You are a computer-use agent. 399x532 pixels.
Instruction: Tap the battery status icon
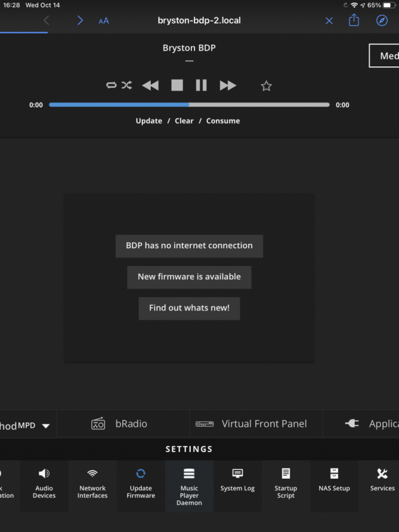tap(389, 5)
